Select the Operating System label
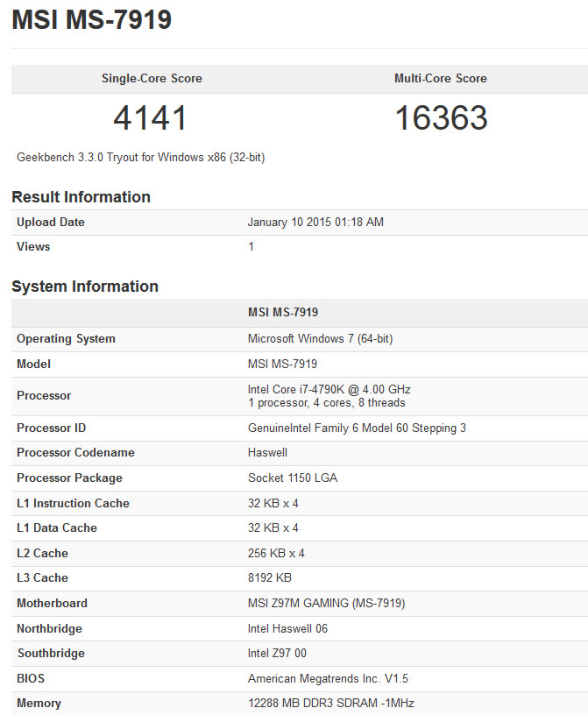The image size is (588, 715). tap(66, 339)
